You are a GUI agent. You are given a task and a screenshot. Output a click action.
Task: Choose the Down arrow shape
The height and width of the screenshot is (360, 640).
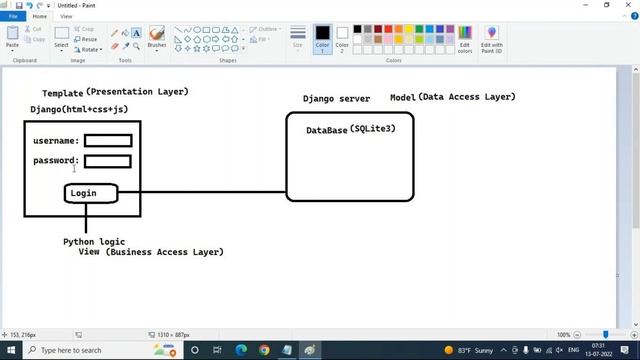178,49
